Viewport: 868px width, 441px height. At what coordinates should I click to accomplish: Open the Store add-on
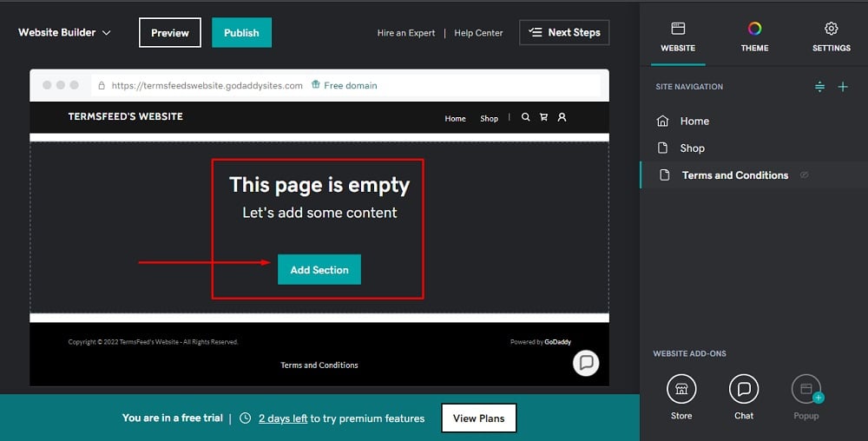click(681, 398)
